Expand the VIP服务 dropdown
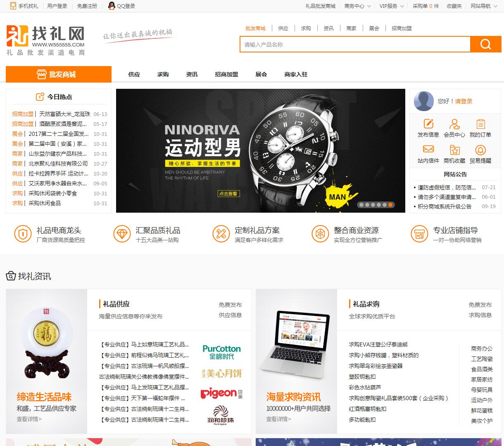Screen dimensions: 504x446 pyautogui.click(x=392, y=6)
